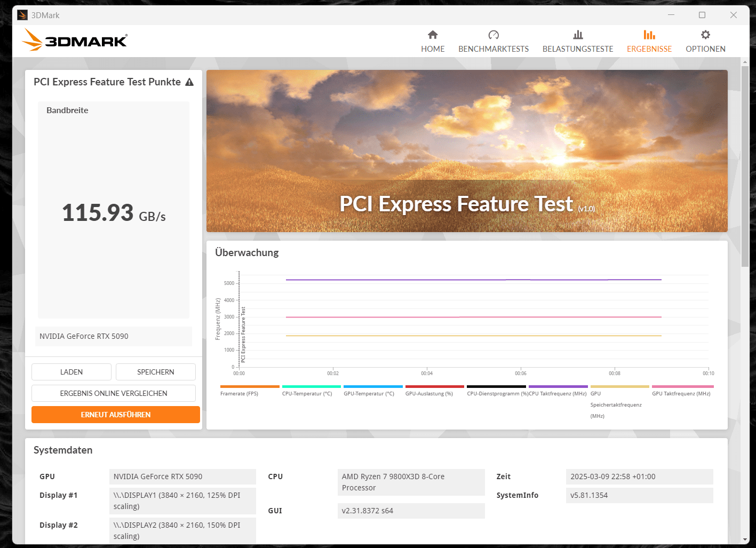Select the ERGEBNISSE tab
The width and height of the screenshot is (756, 548).
[x=649, y=42]
